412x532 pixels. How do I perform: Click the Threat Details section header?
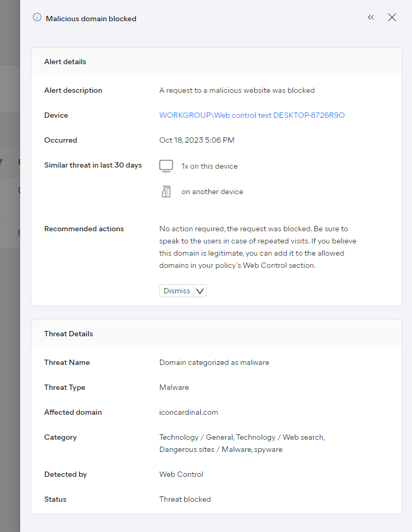68,334
